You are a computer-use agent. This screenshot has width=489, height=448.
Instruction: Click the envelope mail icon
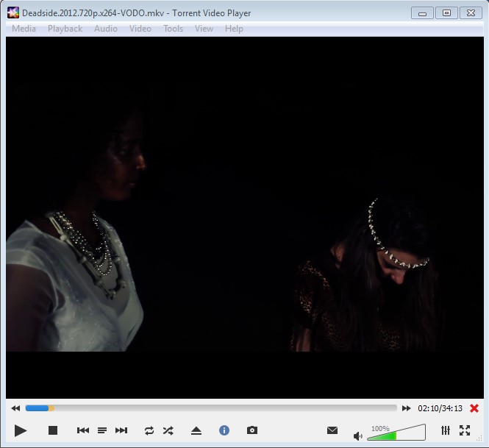(332, 430)
